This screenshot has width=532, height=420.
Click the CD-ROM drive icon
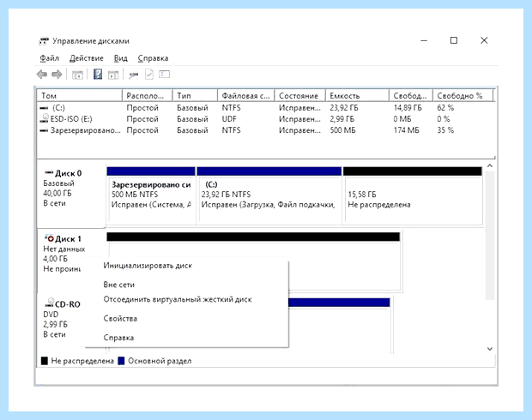(50, 303)
